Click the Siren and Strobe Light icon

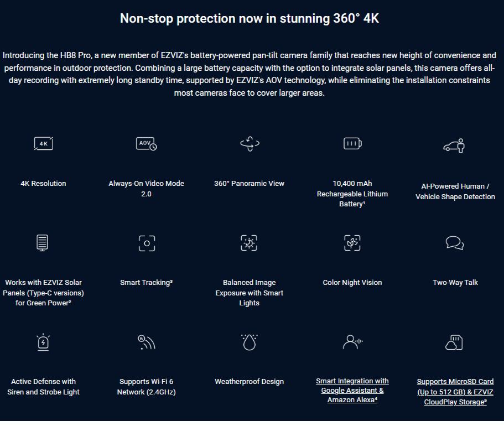click(x=43, y=342)
